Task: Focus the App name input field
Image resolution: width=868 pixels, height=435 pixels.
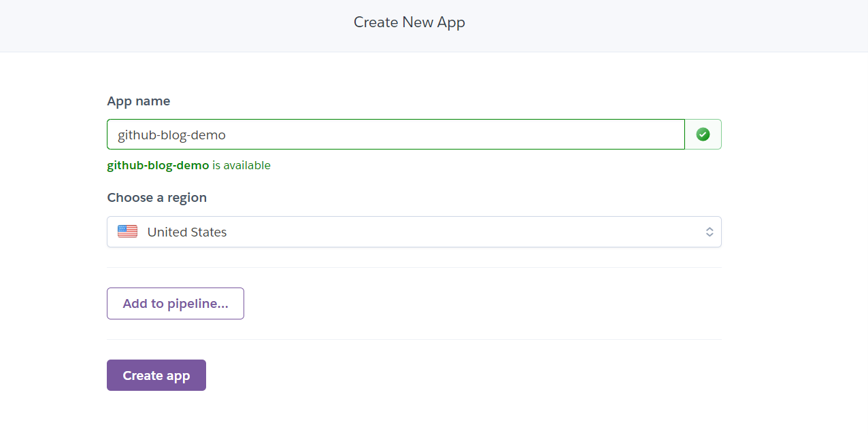Action: [x=395, y=135]
